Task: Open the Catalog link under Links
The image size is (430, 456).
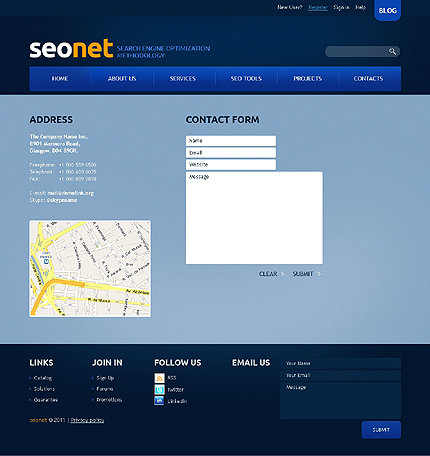Action: point(43,378)
